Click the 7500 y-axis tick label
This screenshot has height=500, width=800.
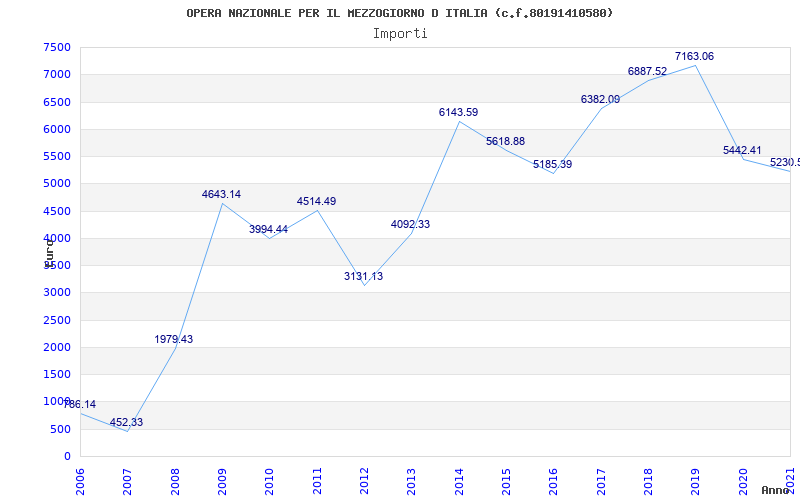pyautogui.click(x=57, y=47)
